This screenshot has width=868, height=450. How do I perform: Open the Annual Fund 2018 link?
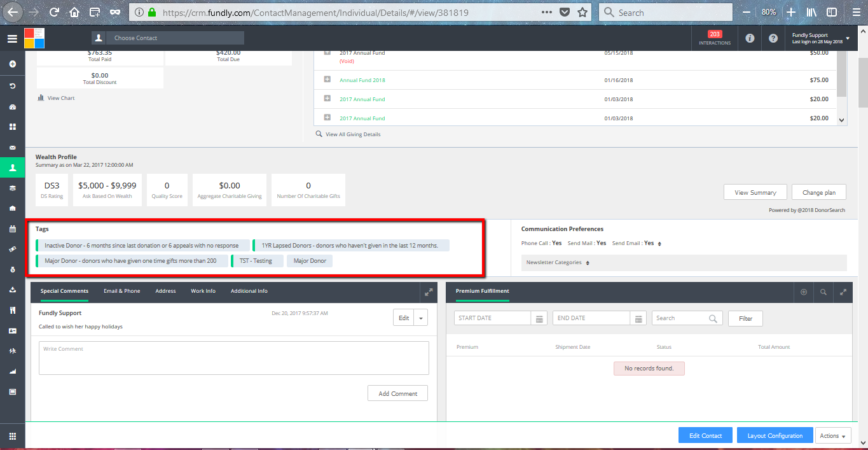tap(362, 80)
